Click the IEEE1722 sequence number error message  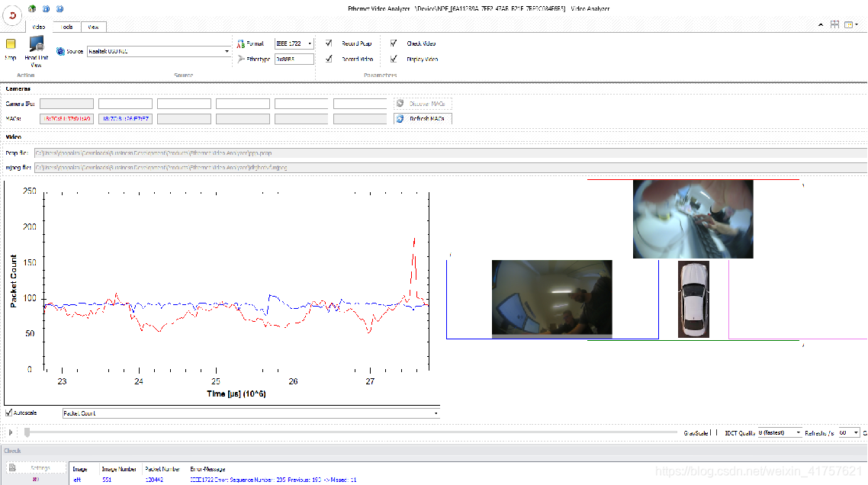(273, 480)
